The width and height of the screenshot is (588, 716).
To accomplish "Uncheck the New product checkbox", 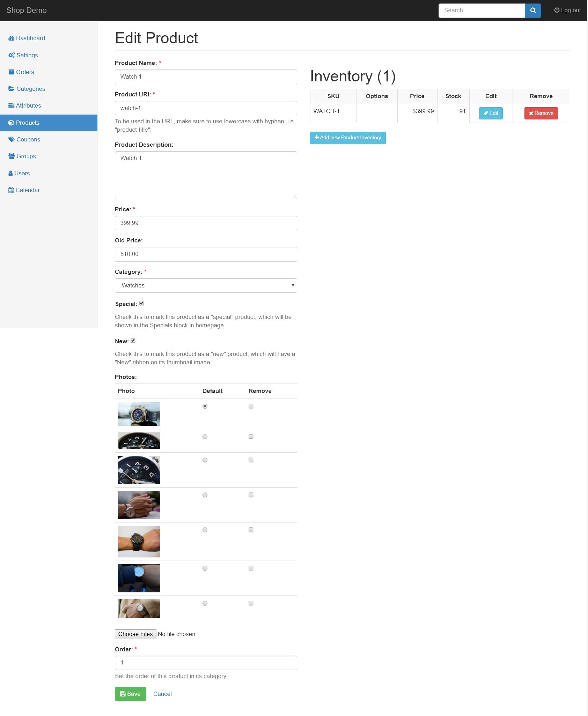I will tap(133, 341).
